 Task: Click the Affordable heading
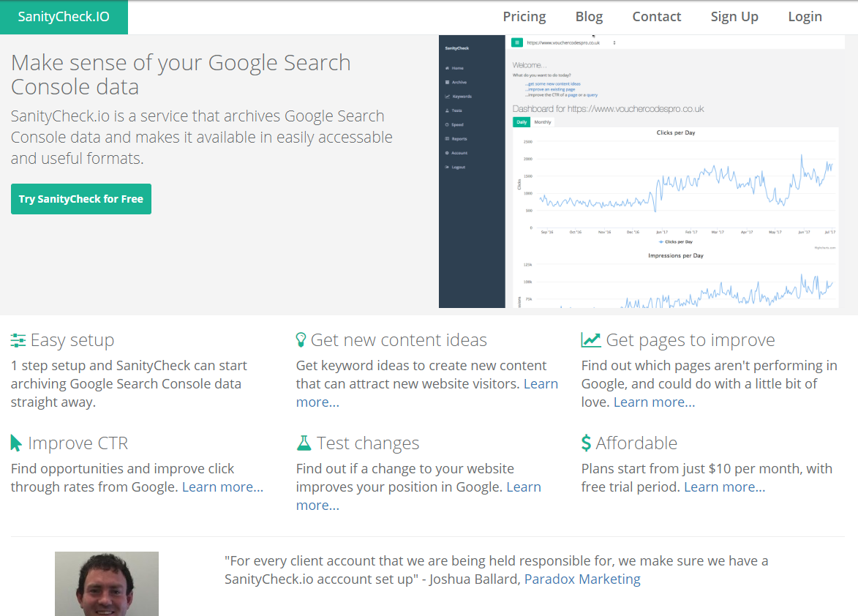tap(636, 443)
